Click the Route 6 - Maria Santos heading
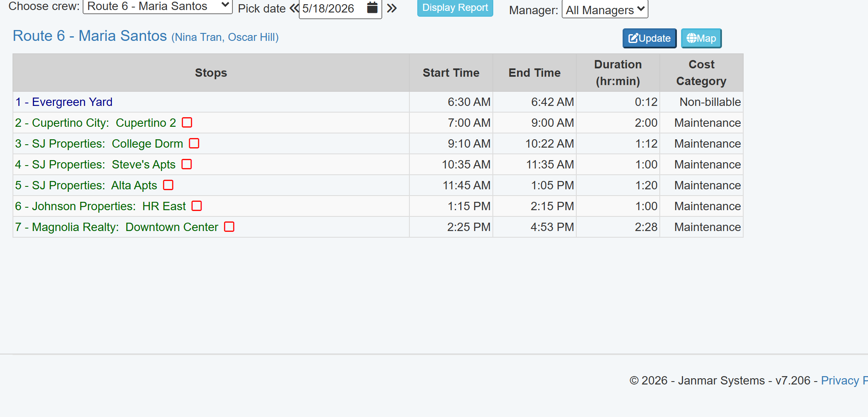Viewport: 868px width, 417px height. 90,36
